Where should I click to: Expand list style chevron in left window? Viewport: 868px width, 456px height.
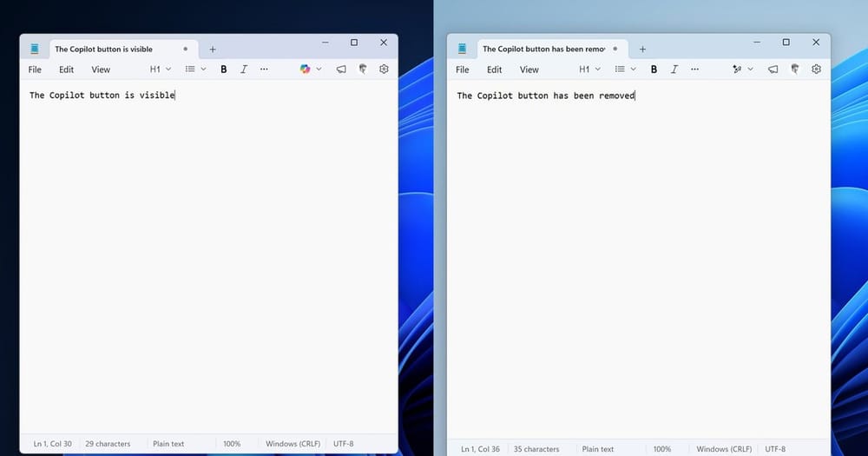pos(203,69)
